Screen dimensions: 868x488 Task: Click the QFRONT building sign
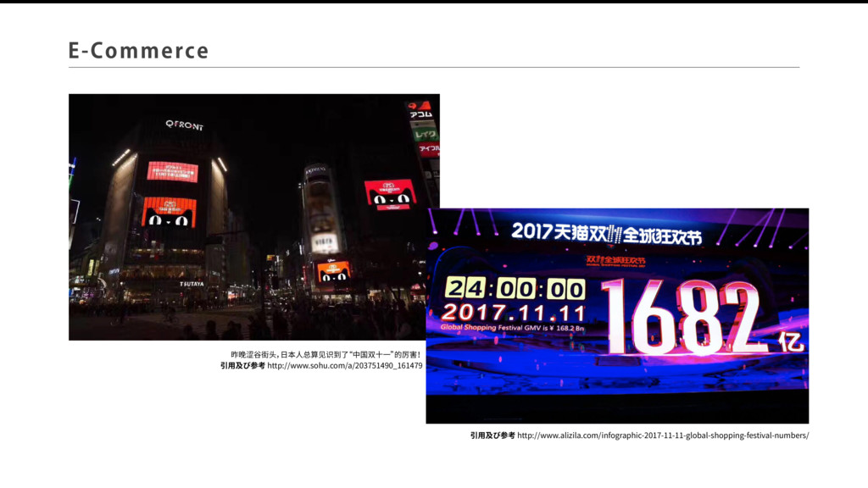point(184,125)
